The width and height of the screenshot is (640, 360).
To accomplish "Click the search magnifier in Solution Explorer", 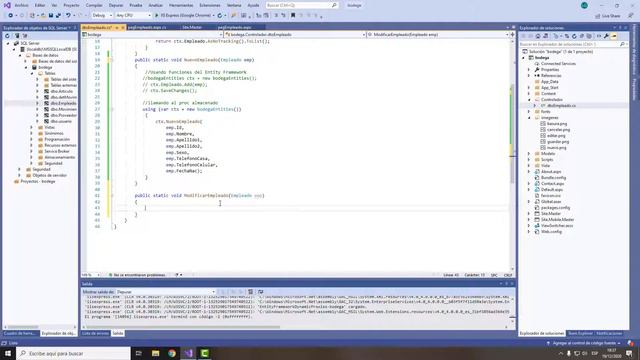I will (622, 44).
